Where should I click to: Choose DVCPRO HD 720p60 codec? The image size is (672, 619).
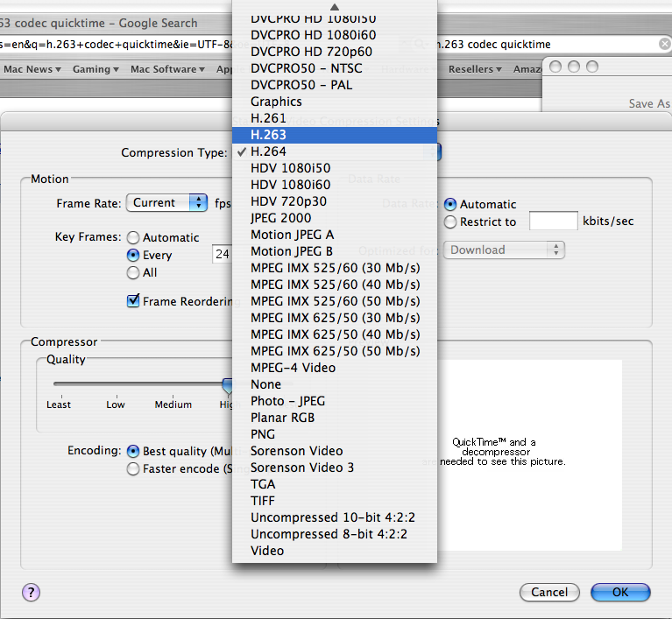[335, 52]
